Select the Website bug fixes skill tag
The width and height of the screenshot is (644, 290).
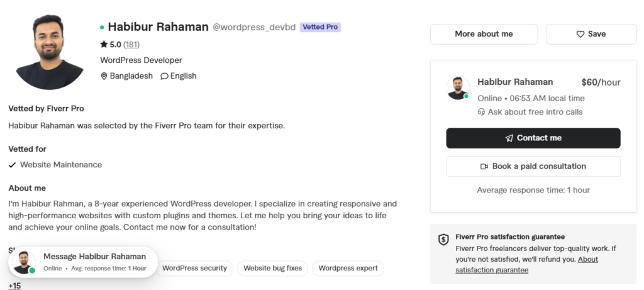coord(273,268)
